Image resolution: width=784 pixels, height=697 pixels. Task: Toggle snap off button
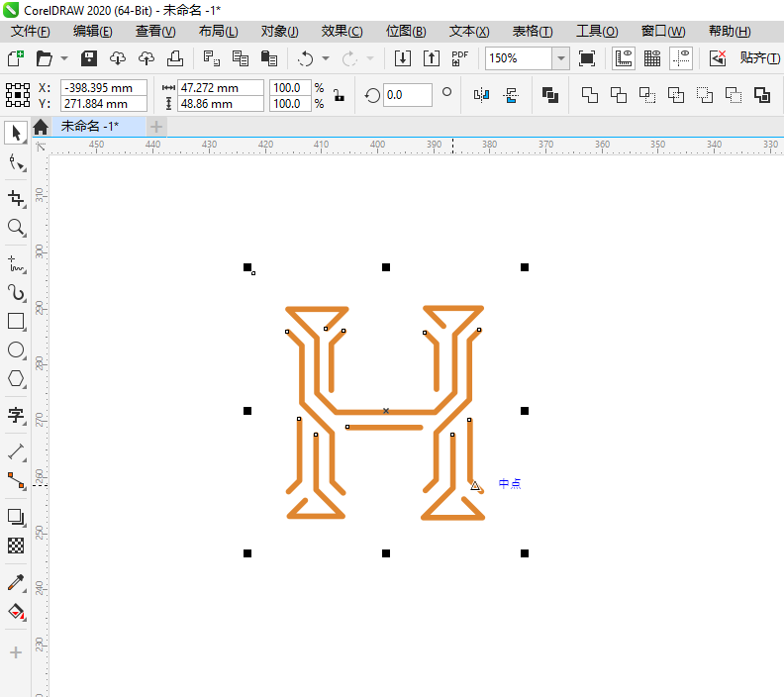(x=718, y=58)
